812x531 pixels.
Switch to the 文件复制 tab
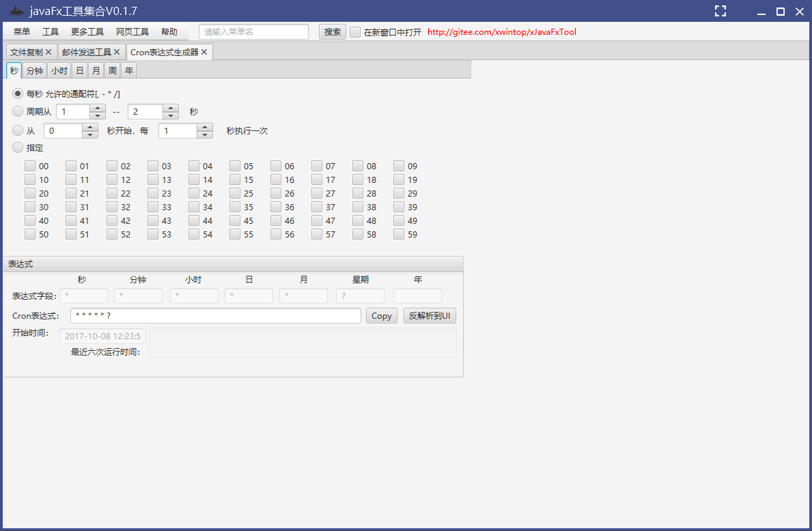pos(27,52)
